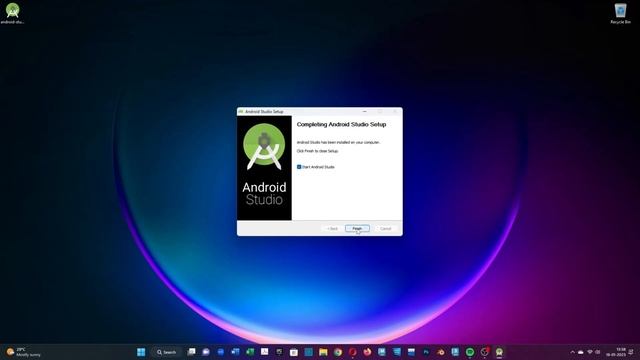Launch Google Chrome from the taskbar

(338, 352)
